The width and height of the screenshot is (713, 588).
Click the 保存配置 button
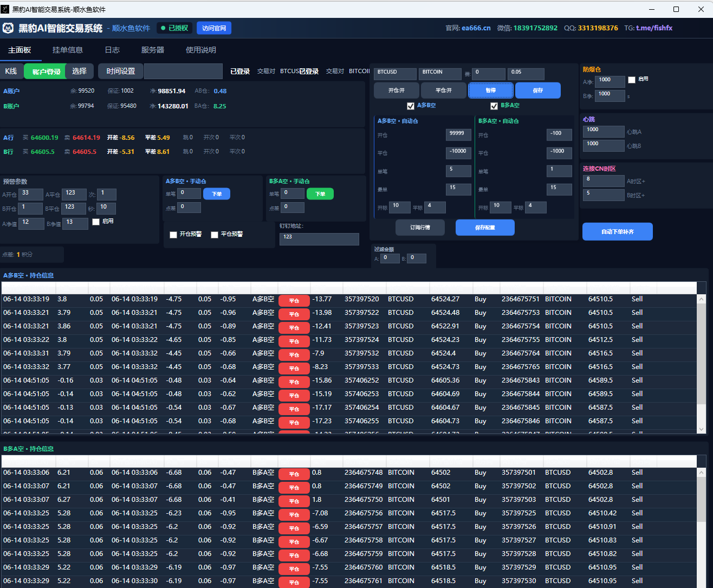[485, 228]
